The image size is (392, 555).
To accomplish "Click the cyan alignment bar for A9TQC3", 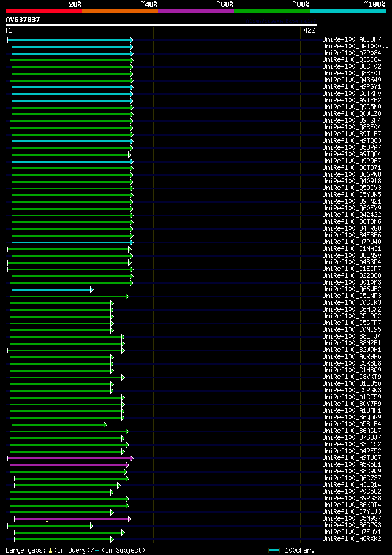I will 72,141.
